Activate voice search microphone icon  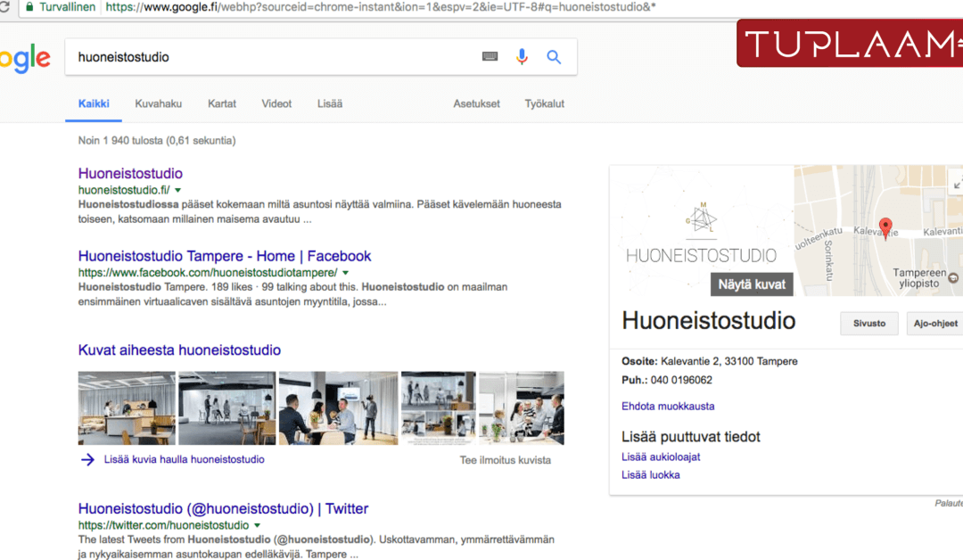click(522, 57)
